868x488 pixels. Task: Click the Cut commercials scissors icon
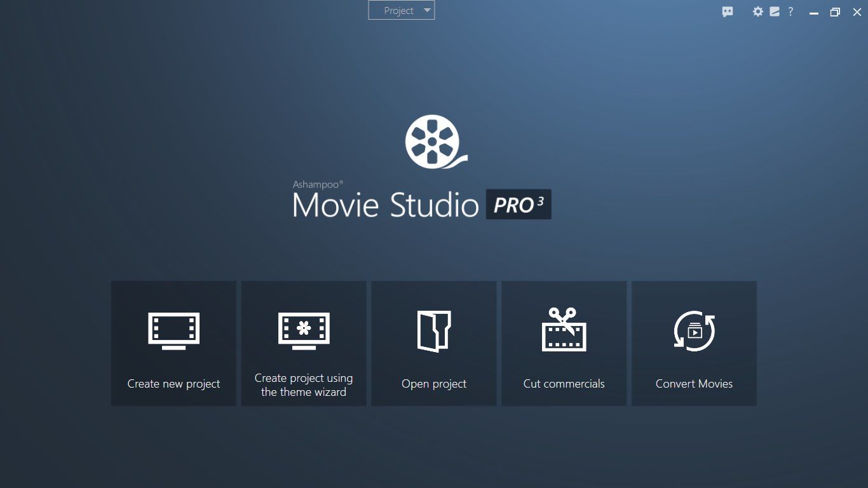pos(564,330)
